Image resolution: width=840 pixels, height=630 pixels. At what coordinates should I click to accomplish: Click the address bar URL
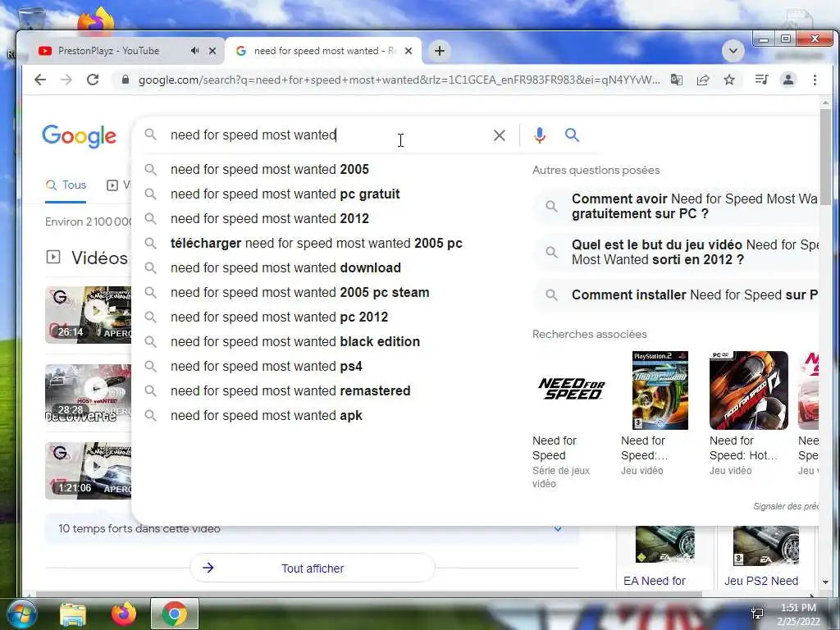399,80
